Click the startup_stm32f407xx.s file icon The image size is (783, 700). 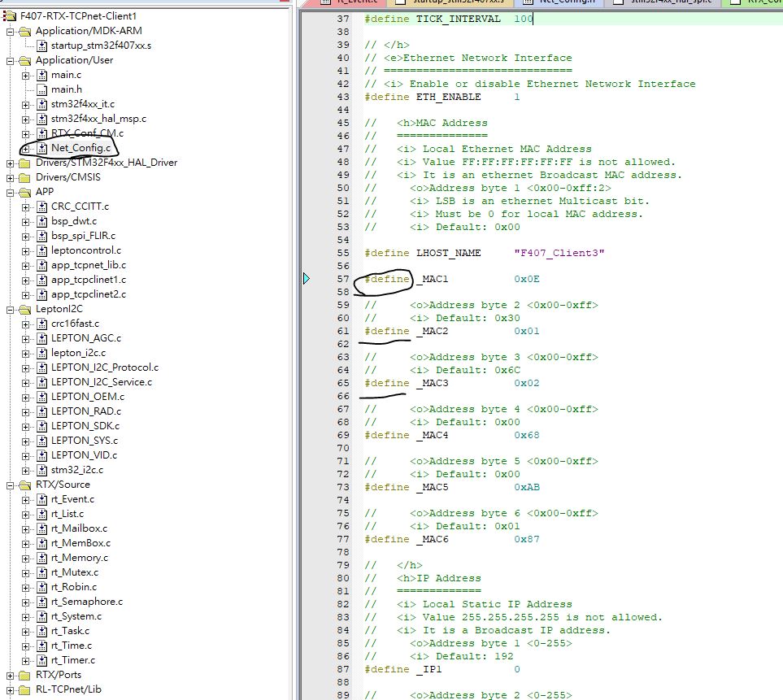42,46
